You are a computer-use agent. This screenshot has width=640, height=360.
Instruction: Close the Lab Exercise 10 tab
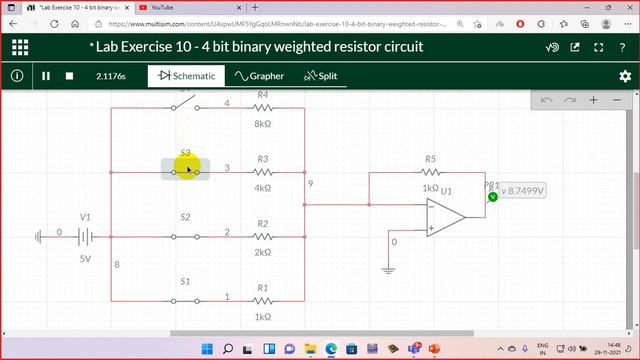[x=127, y=7]
